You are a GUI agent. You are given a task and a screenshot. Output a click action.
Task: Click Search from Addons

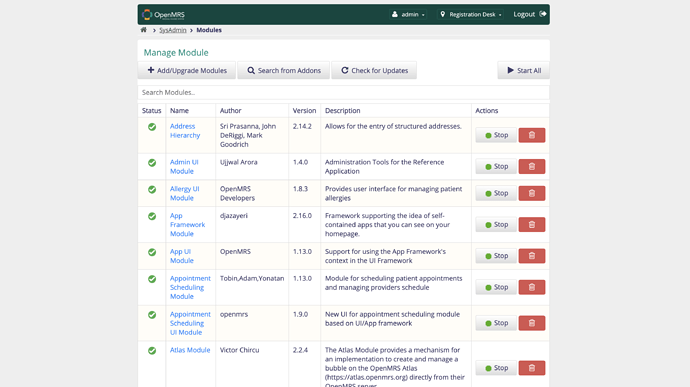(284, 70)
